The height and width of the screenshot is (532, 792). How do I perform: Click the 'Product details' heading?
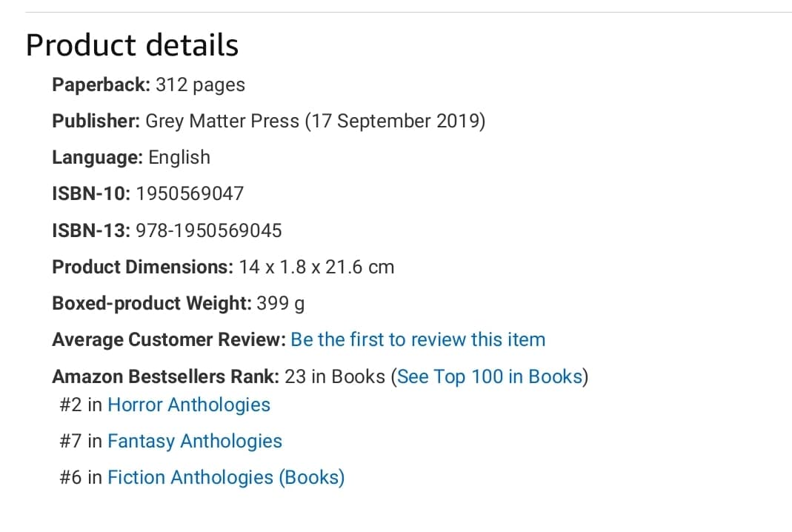tap(132, 45)
